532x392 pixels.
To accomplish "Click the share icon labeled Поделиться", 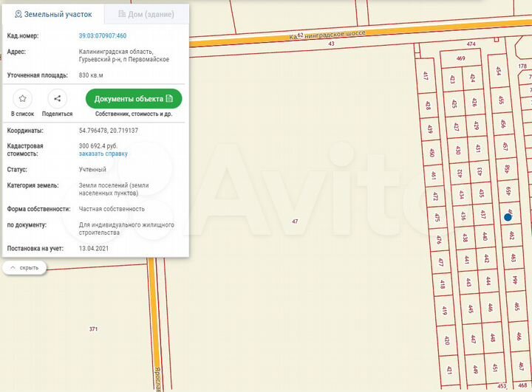I will (x=57, y=98).
